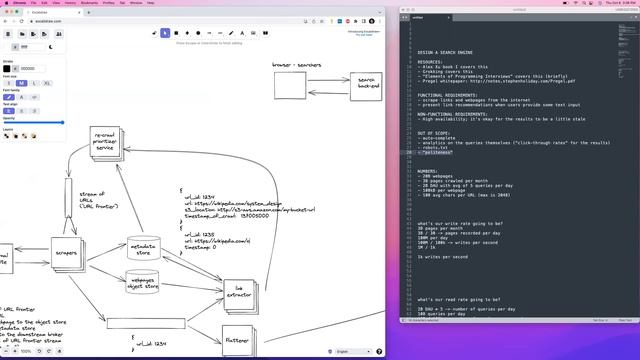The image size is (640, 360).
Task: Open Chrome's tab search chevron
Action: tap(380, 12)
